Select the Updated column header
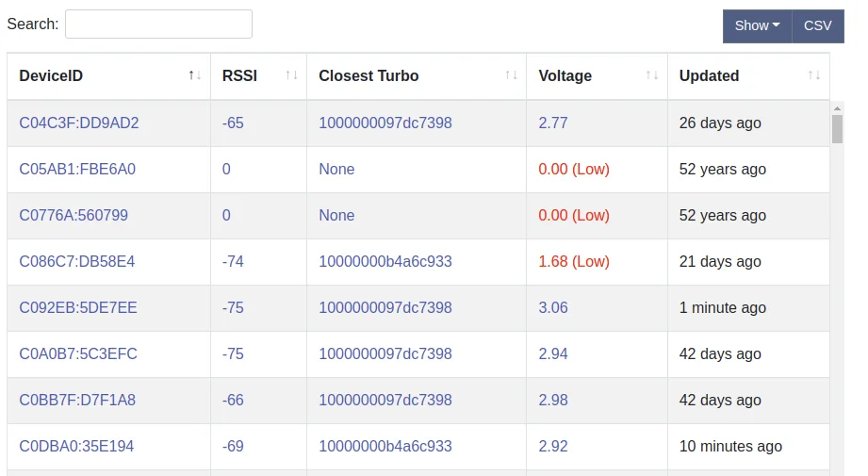Screen dimensions: 868x476 tap(748, 75)
